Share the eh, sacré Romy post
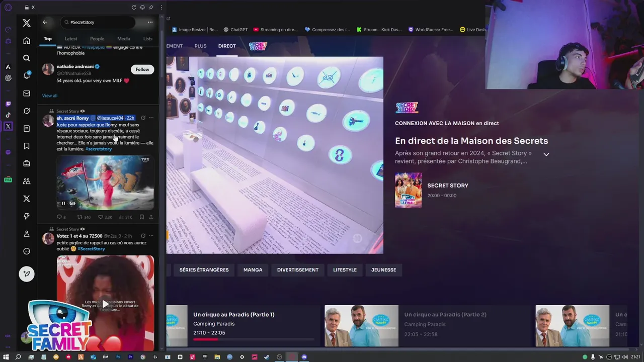This screenshot has width=644, height=362. tap(151, 217)
